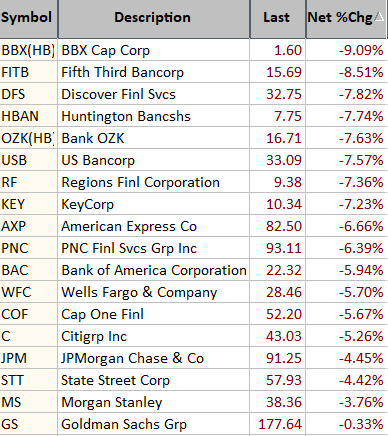Select the WFC symbol cell
The image size is (388, 436).
[29, 292]
